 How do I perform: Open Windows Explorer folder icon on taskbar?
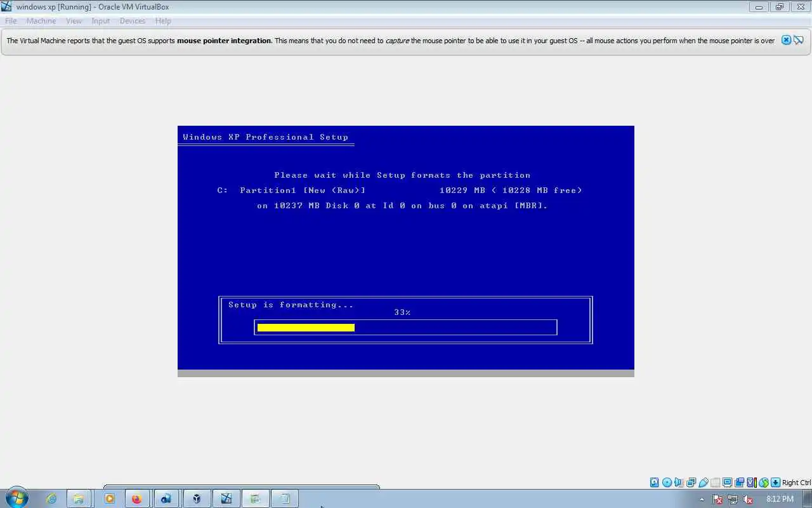tap(79, 498)
